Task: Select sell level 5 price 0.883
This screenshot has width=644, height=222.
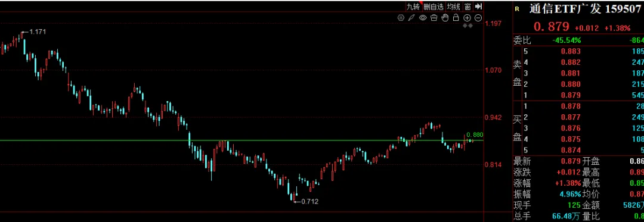Action: [571, 52]
